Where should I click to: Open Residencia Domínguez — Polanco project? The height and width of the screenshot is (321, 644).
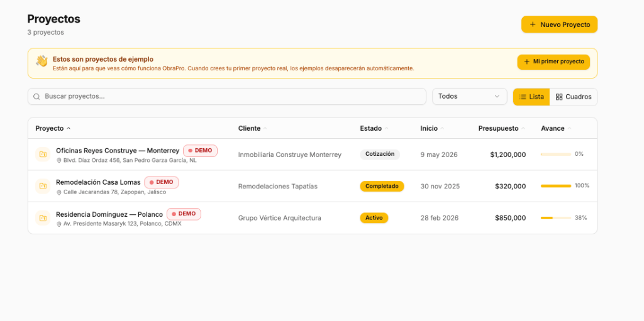(x=109, y=214)
